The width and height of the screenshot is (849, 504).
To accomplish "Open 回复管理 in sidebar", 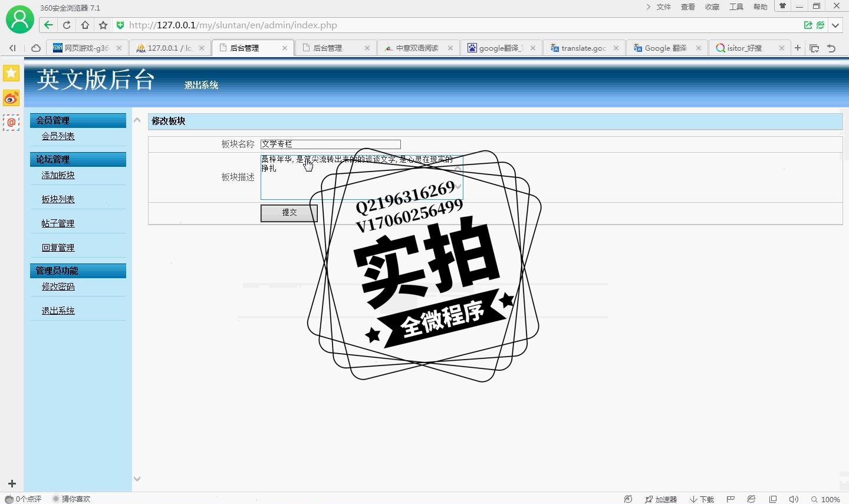I will point(58,248).
